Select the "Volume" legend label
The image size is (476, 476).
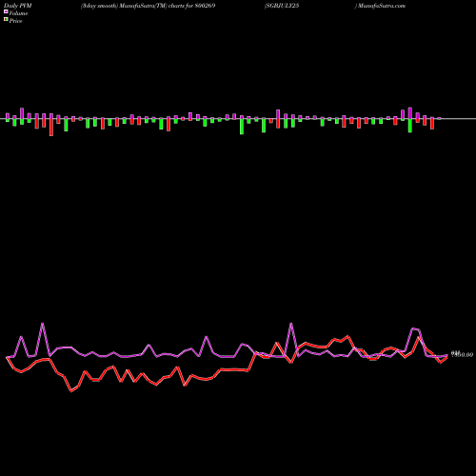(18, 13)
